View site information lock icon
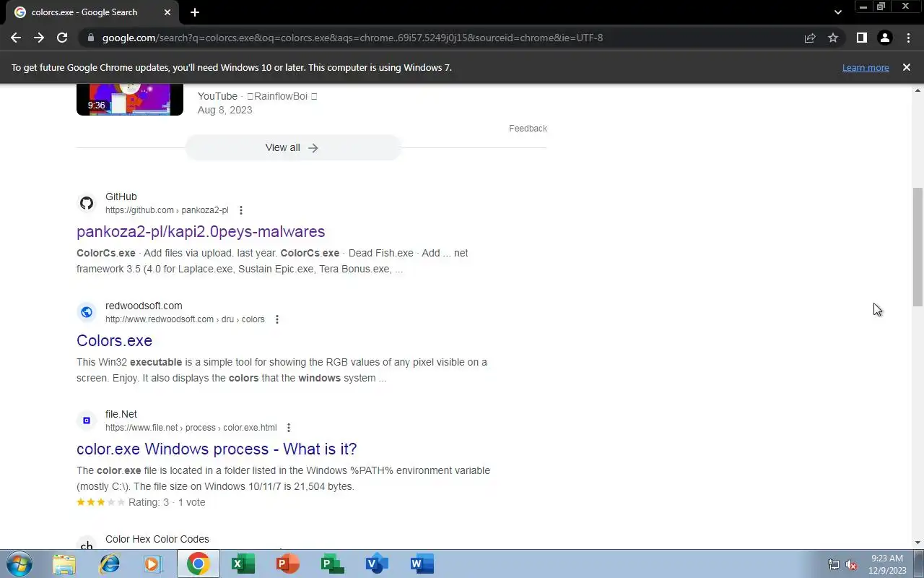Image resolution: width=924 pixels, height=578 pixels. 90,38
